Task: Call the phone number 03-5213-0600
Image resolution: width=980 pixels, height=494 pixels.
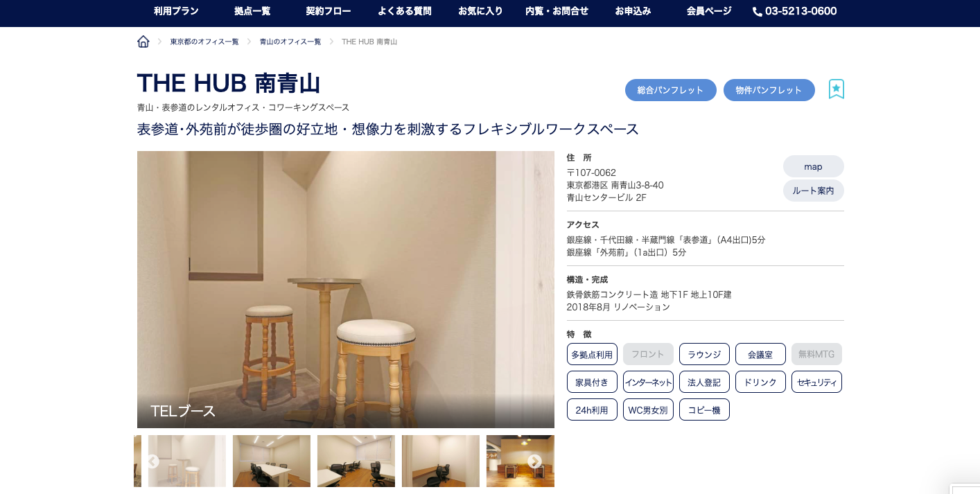Action: click(795, 11)
